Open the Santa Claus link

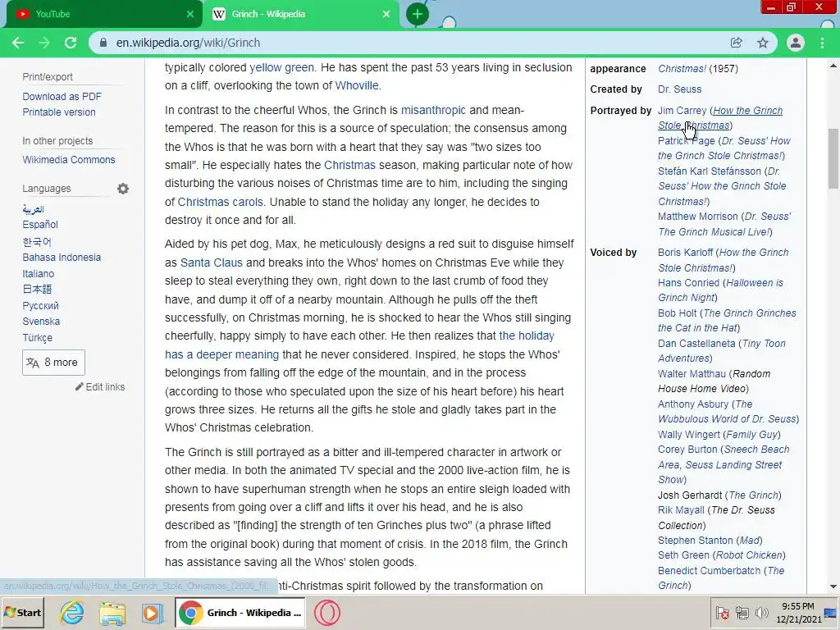coord(212,262)
